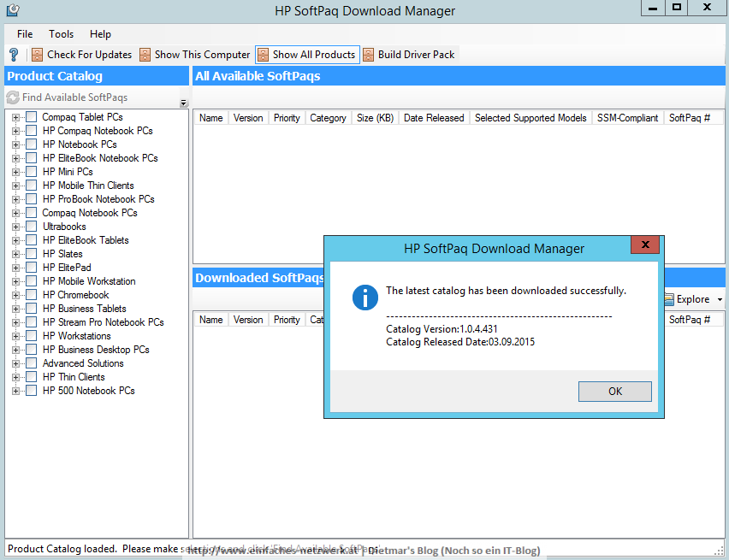Screen dimensions: 729x560
Task: Click the Show All Products toolbar icon
Action: coord(264,55)
